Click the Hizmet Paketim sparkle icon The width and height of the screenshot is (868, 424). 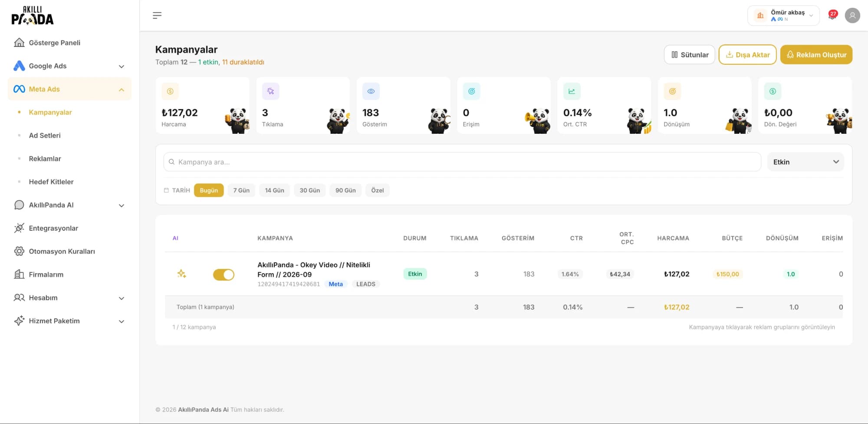(x=19, y=321)
